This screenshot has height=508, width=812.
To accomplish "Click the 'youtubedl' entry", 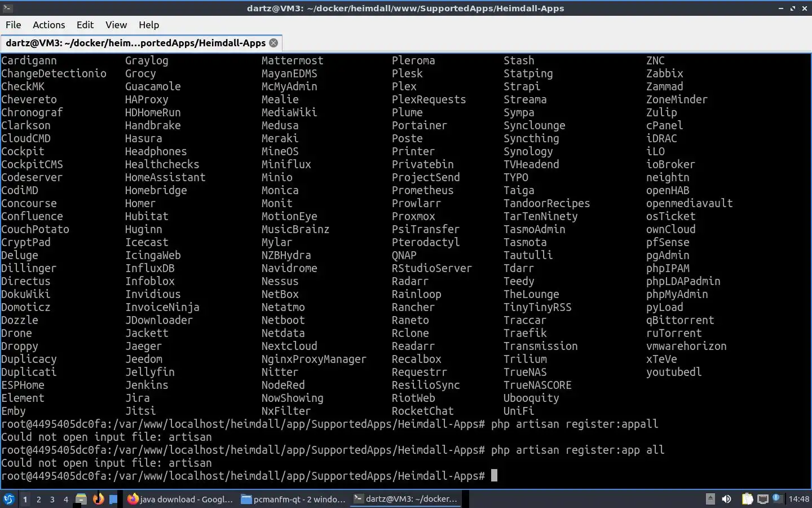I will 674,372.
